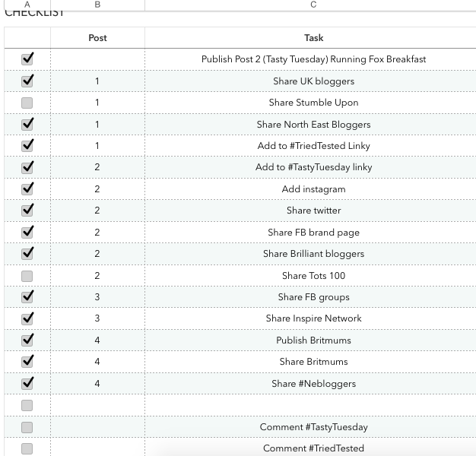Check the empty row's checkbox below Share #Nebloggers
The height and width of the screenshot is (456, 476).
point(27,405)
